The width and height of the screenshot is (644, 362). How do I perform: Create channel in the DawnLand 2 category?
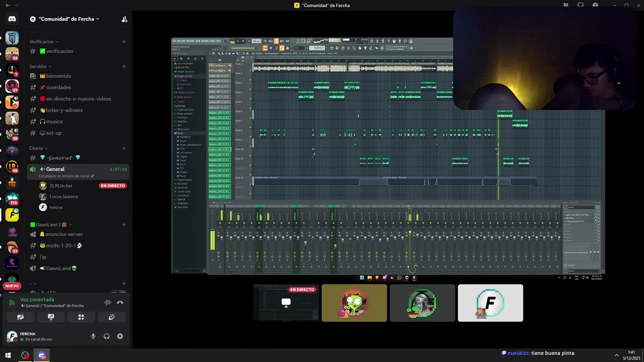click(x=124, y=225)
